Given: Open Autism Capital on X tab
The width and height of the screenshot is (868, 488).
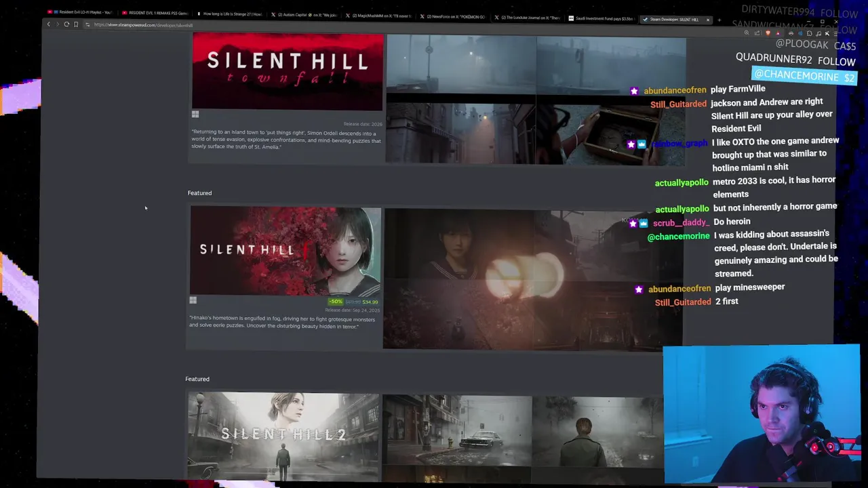Looking at the screenshot, I should (x=304, y=14).
